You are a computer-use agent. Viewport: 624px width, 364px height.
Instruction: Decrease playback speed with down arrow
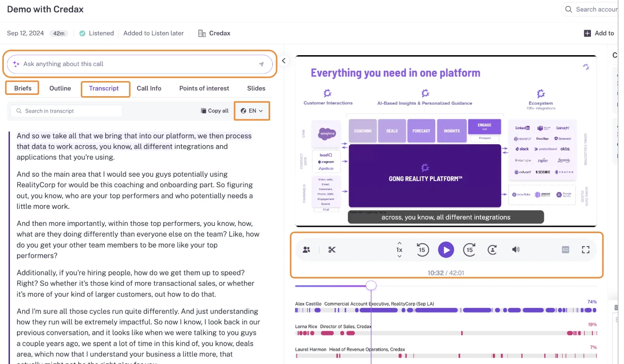pos(399,256)
